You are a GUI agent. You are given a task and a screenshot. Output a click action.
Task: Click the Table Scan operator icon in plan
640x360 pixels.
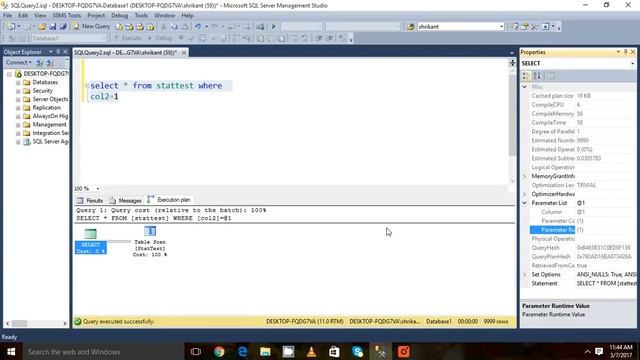tap(150, 231)
